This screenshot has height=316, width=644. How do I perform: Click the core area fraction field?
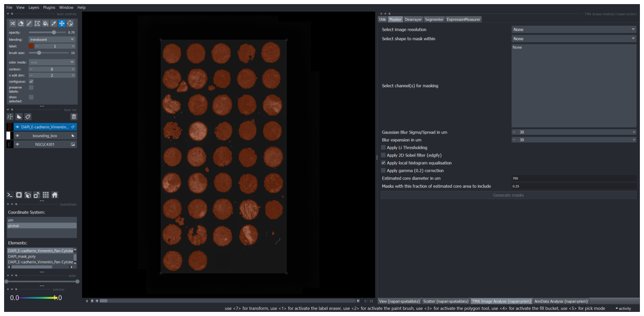click(574, 186)
